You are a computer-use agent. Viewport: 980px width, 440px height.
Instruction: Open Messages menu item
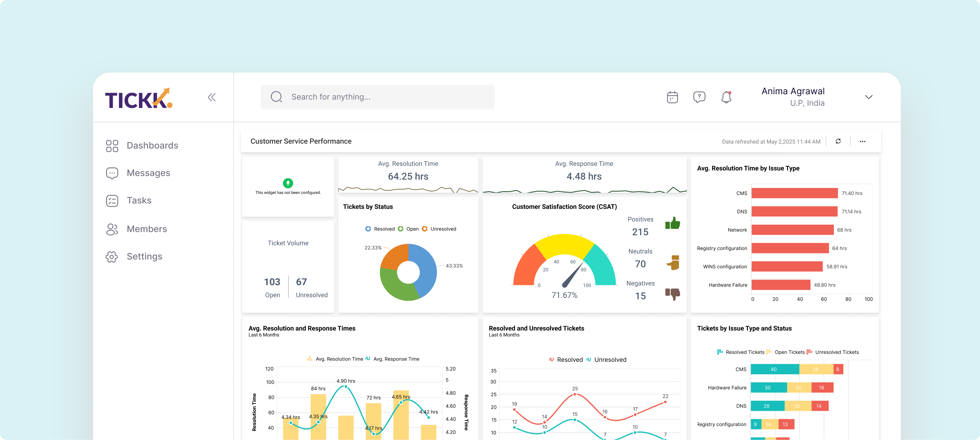point(138,173)
